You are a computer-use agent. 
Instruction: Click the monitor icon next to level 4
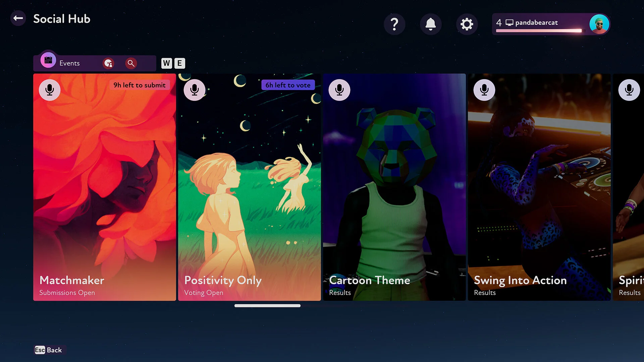coord(510,22)
